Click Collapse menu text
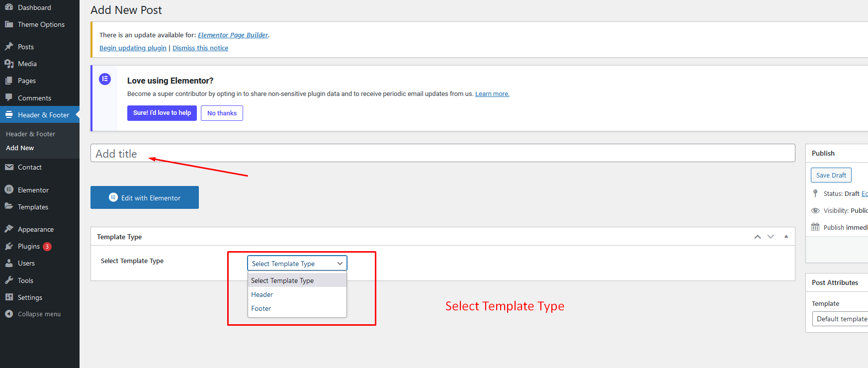This screenshot has height=368, width=868. 39,314
